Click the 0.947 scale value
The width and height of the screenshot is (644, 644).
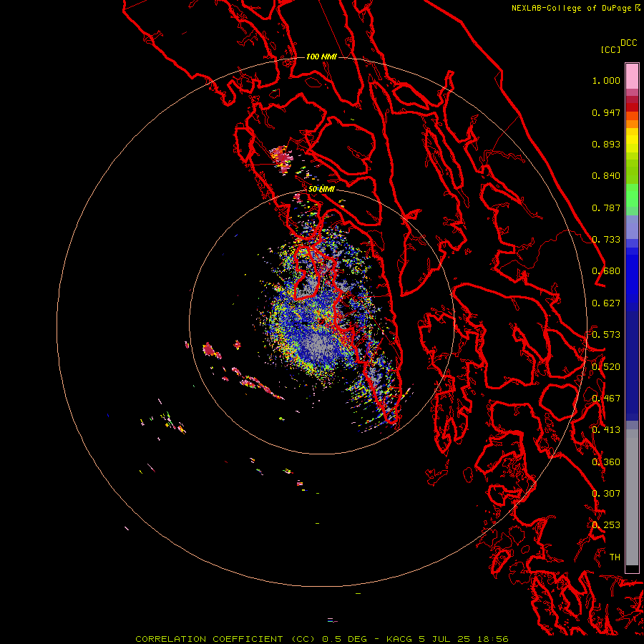tap(606, 112)
